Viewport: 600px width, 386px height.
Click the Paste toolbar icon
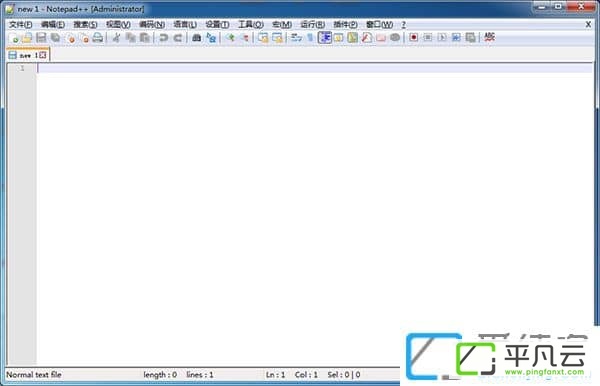[x=145, y=37]
